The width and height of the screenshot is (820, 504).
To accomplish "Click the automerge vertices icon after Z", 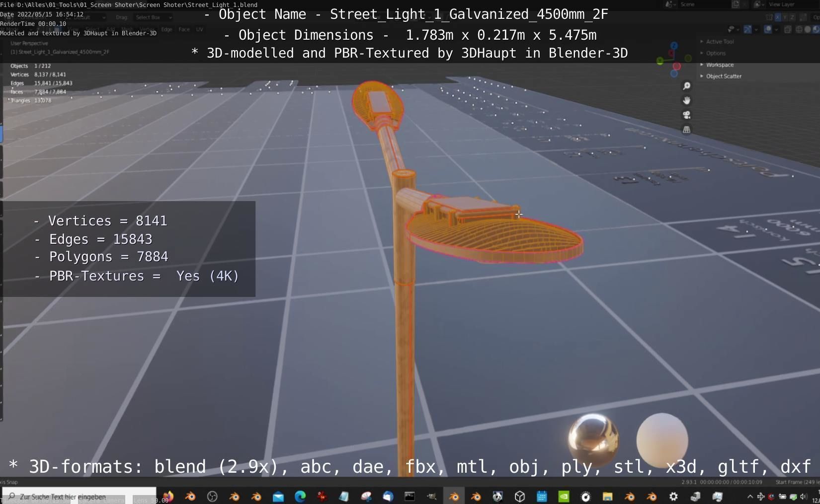I will pyautogui.click(x=803, y=17).
